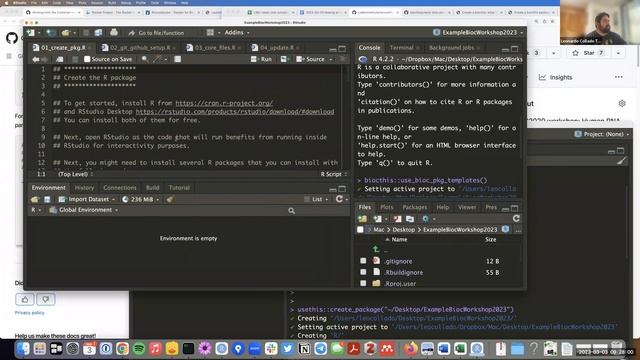Click the environment search magnifier field
This screenshot has height=360, width=640.
(291, 211)
